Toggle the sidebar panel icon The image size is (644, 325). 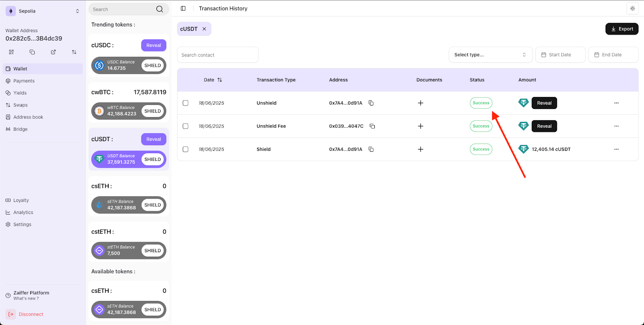point(183,8)
